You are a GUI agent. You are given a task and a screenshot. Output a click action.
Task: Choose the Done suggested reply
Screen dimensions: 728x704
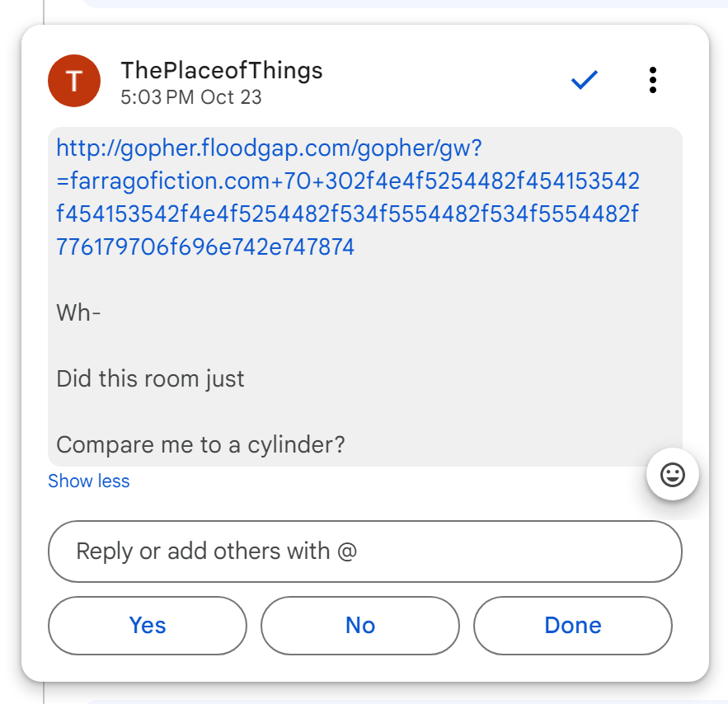click(x=573, y=626)
